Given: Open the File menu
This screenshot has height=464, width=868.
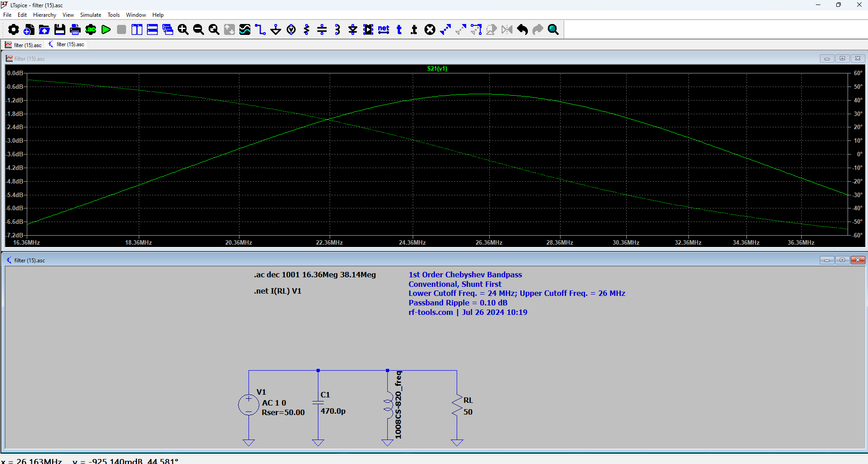Looking at the screenshot, I should point(7,15).
